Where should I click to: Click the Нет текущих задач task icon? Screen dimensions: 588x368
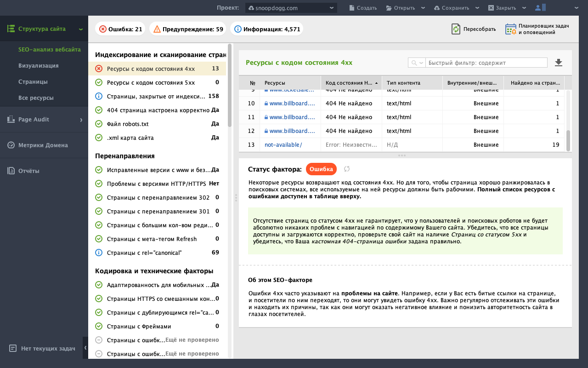point(13,348)
